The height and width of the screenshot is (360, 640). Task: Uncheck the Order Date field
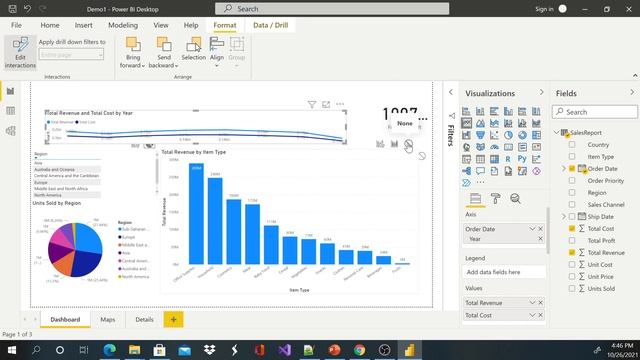tap(572, 169)
